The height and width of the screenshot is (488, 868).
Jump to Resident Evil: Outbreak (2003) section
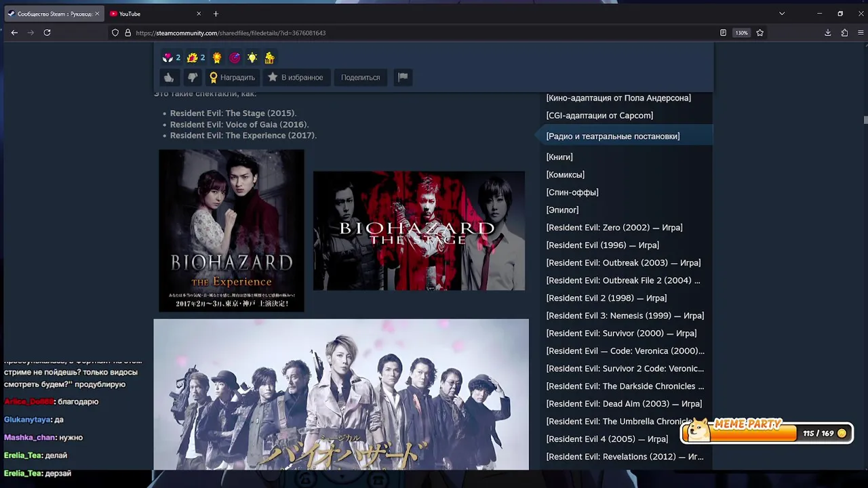624,262
